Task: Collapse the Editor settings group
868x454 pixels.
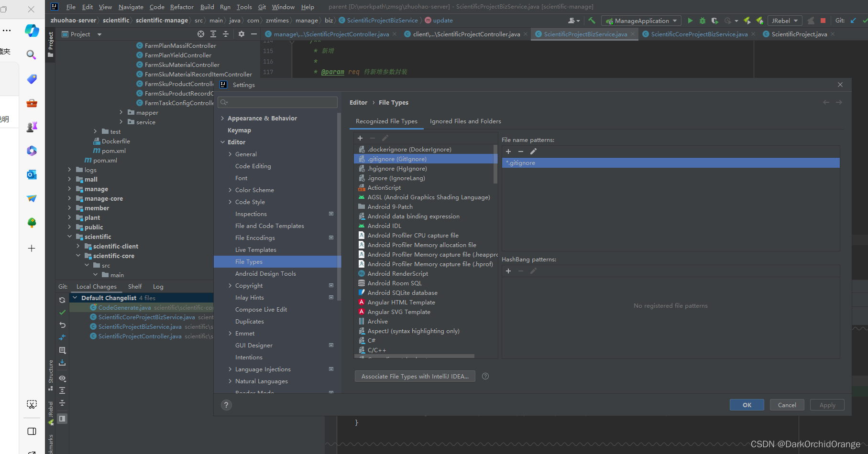Action: (222, 142)
